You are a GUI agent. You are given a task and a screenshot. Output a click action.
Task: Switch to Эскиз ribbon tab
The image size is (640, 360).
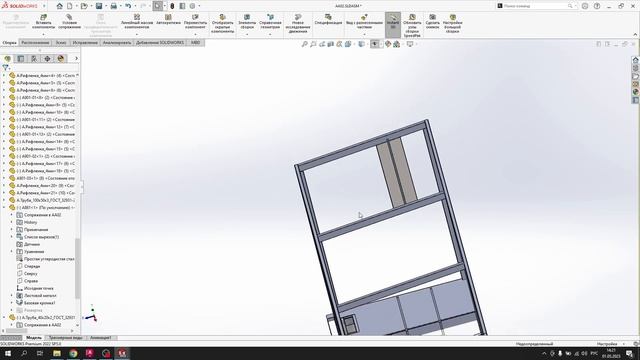(x=61, y=42)
